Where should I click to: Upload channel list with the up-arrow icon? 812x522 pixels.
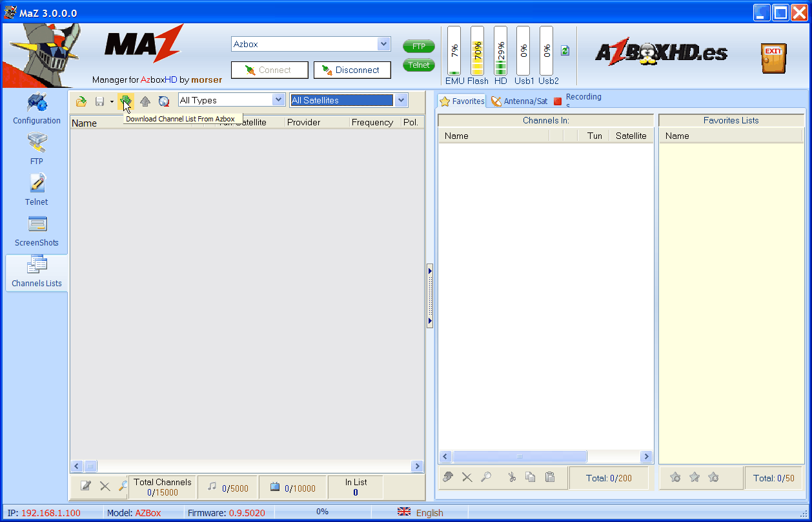coord(145,101)
